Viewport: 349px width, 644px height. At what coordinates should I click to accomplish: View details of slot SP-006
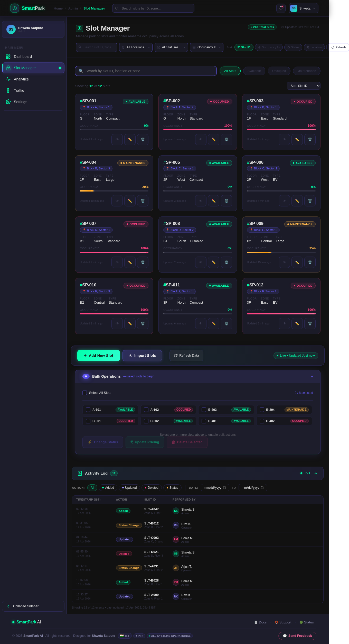284,201
